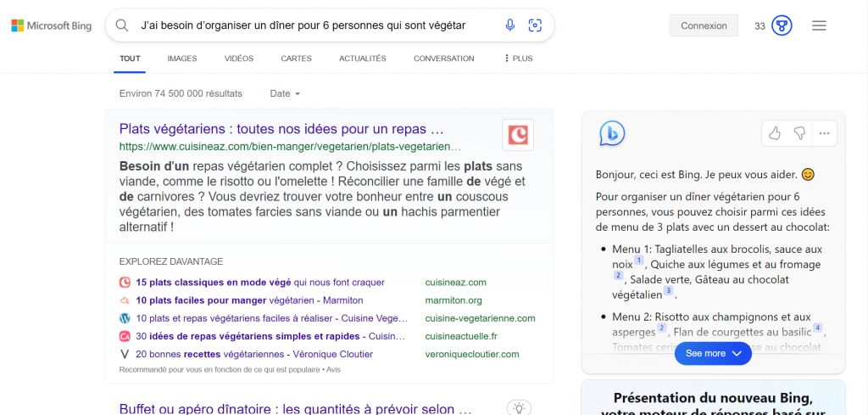Expand the Date filter dropdown
This screenshot has width=868, height=415.
pyautogui.click(x=285, y=93)
